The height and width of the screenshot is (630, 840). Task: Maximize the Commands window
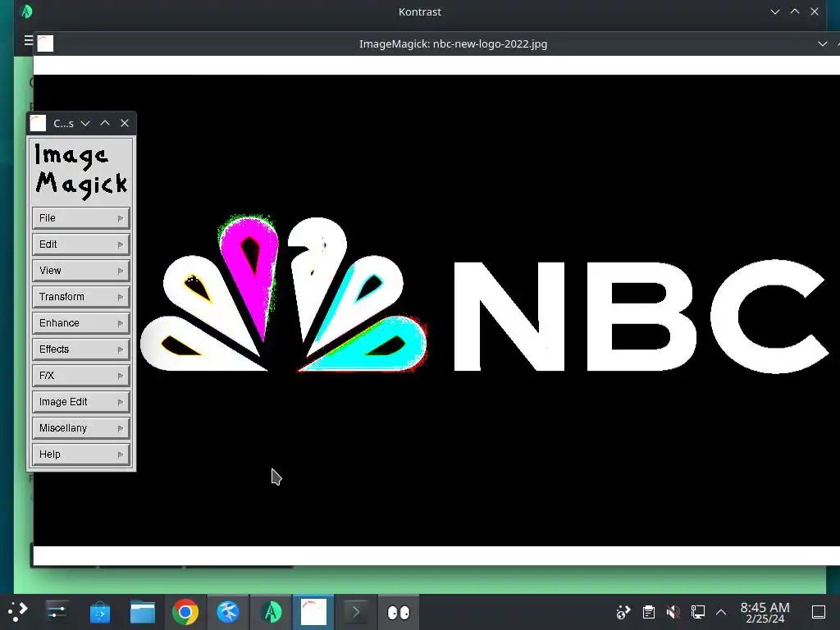point(105,123)
